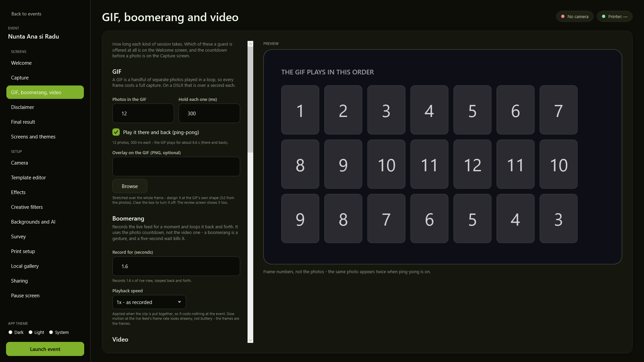Image resolution: width=644 pixels, height=362 pixels.
Task: Click the Printer status indicator
Action: (614, 16)
